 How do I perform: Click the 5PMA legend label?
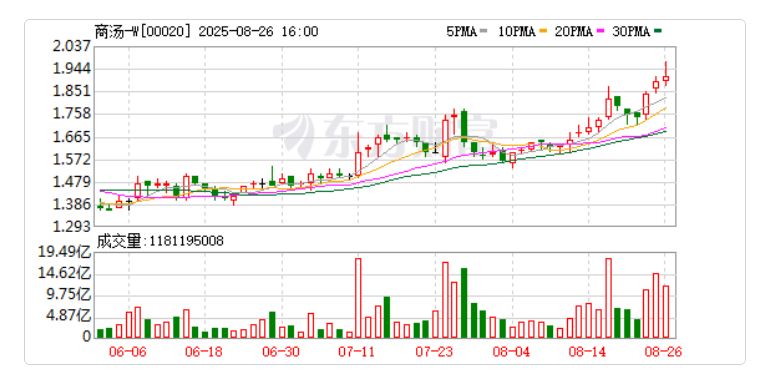(x=461, y=32)
